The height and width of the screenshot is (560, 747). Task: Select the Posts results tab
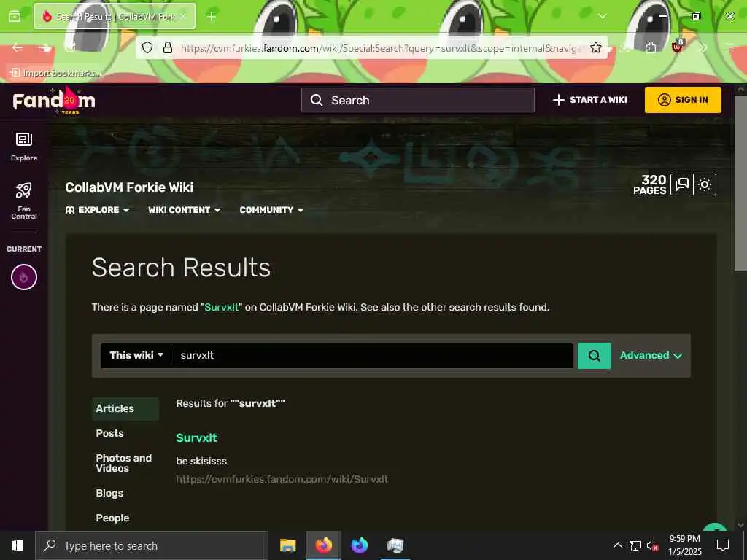point(109,433)
